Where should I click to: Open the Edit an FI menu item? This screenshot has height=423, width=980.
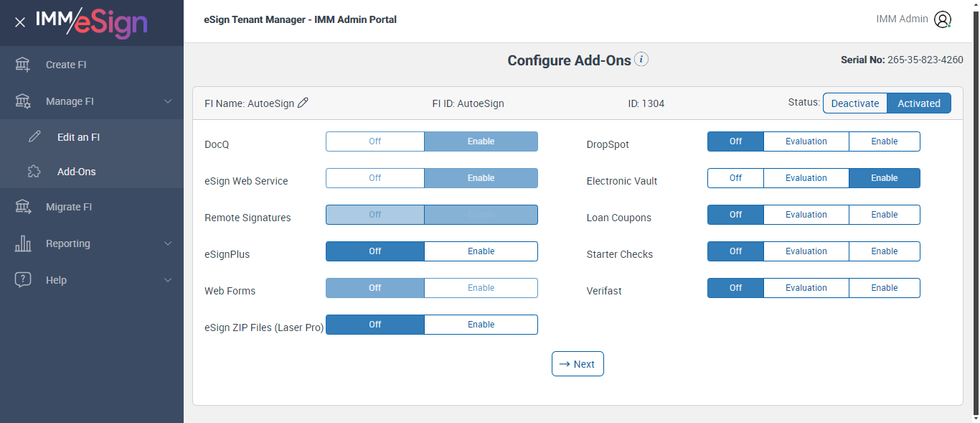pyautogui.click(x=78, y=137)
